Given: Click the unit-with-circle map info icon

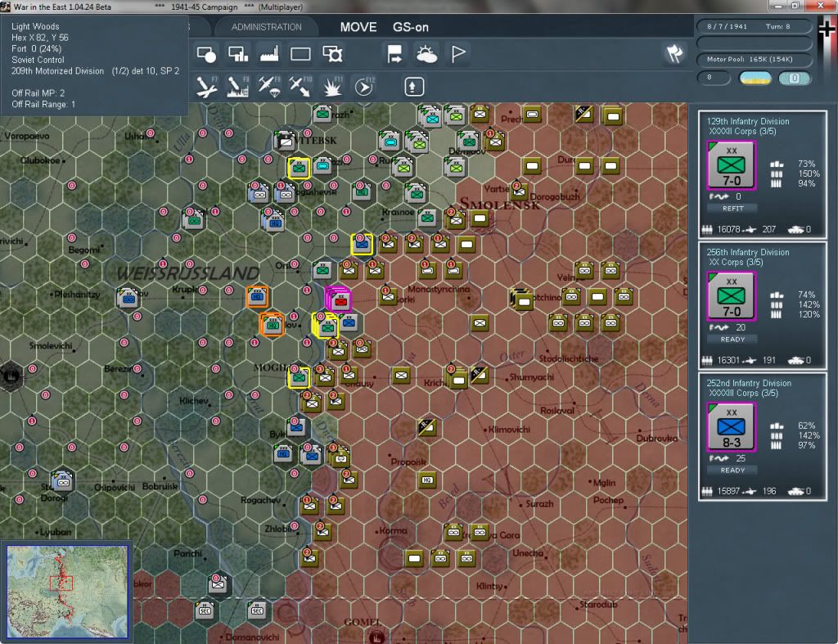Looking at the screenshot, I should click(x=206, y=54).
